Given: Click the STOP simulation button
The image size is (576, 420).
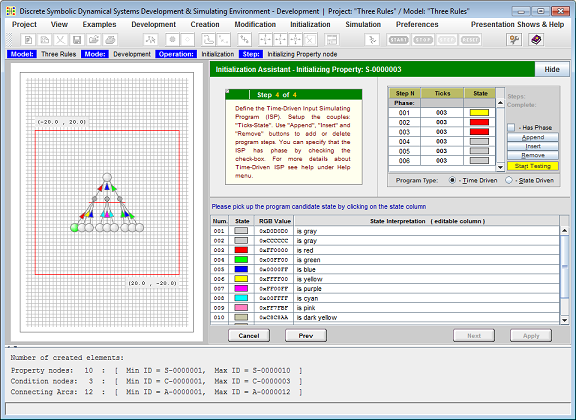Looking at the screenshot, I should [x=423, y=40].
